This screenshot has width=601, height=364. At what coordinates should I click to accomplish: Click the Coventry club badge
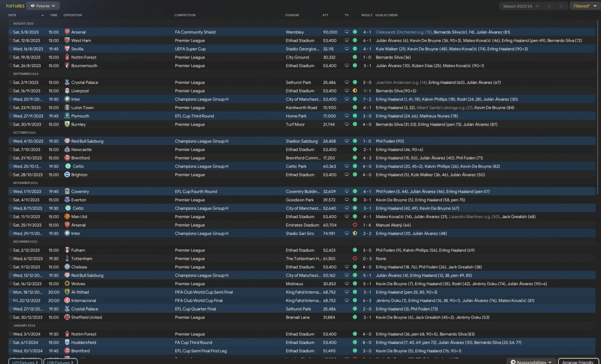pos(67,192)
